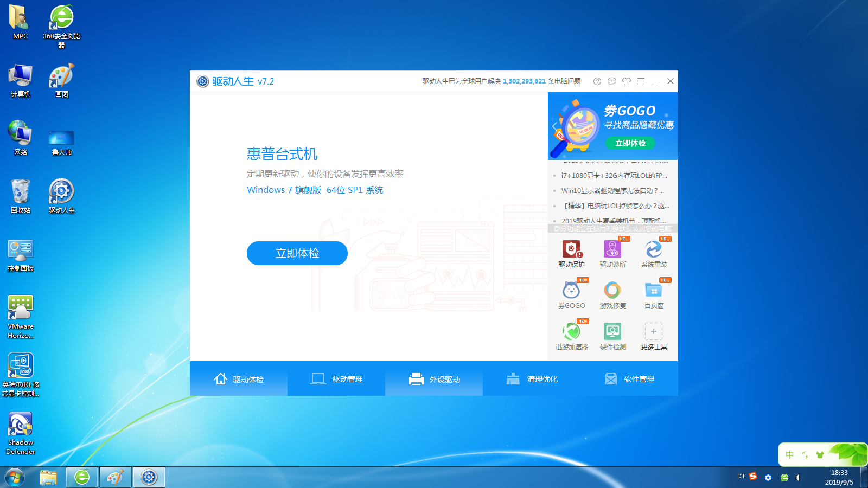Open the feedback chat bubble icon

(x=612, y=81)
